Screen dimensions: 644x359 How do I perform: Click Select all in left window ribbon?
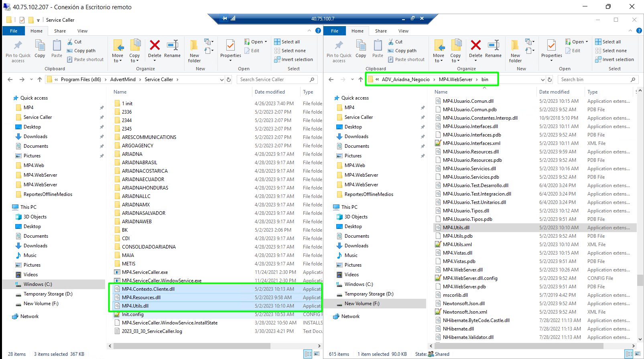[287, 42]
